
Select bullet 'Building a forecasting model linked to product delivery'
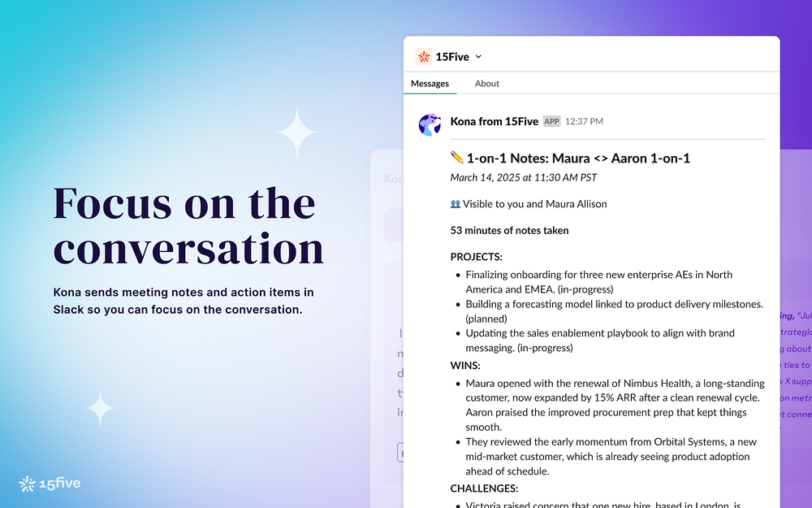coord(614,311)
